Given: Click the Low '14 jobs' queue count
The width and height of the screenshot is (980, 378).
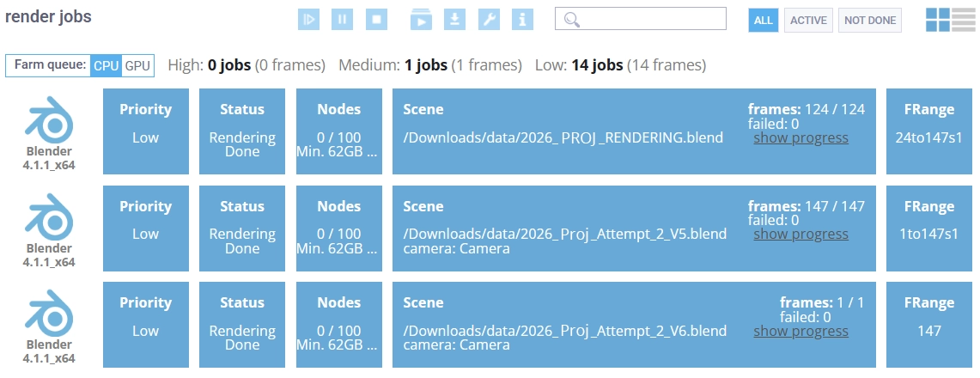Looking at the screenshot, I should point(597,65).
